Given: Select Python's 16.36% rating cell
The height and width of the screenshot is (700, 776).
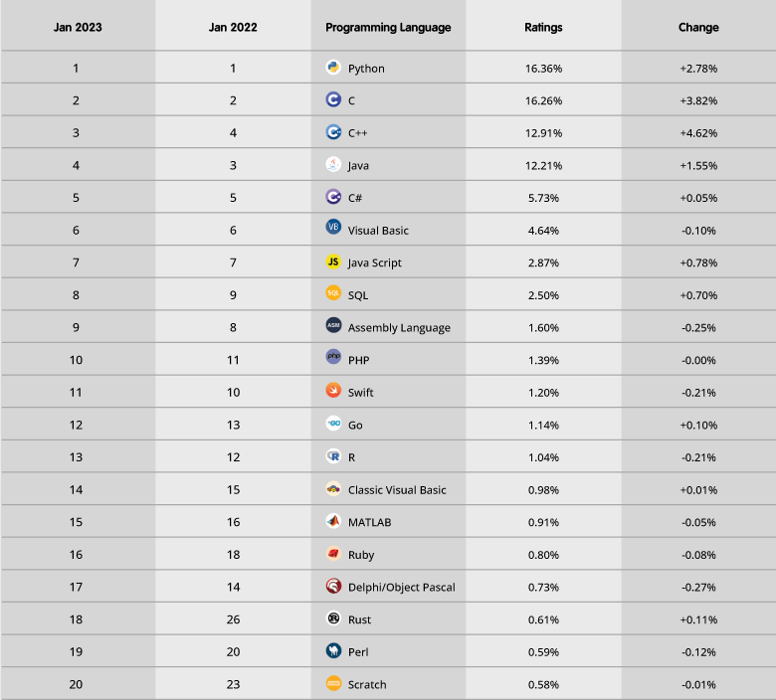Looking at the screenshot, I should (x=543, y=69).
